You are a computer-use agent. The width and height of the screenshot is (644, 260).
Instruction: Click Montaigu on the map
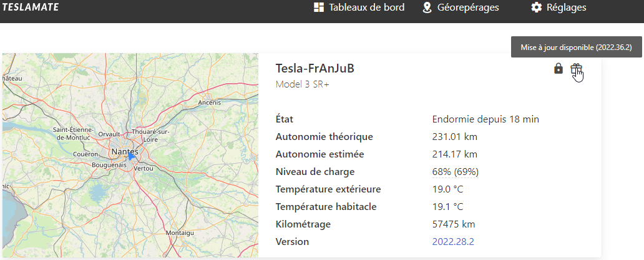pyautogui.click(x=180, y=233)
